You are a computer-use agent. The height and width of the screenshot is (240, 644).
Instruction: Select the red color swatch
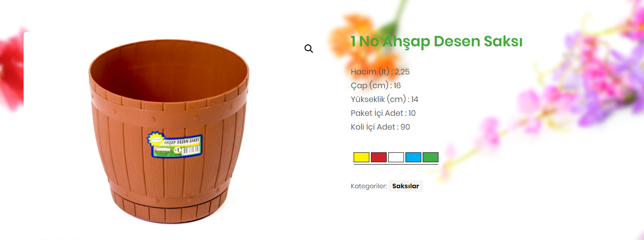(379, 157)
